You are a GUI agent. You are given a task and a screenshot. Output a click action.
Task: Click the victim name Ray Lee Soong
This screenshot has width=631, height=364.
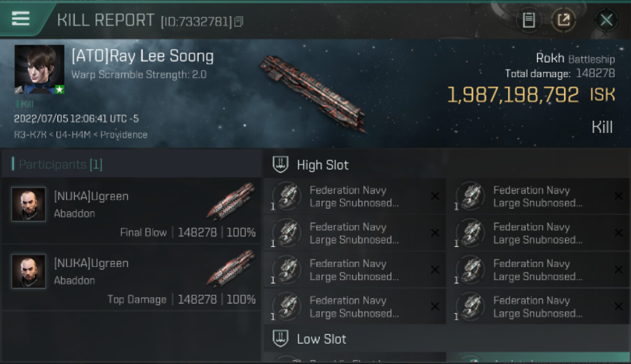[142, 56]
